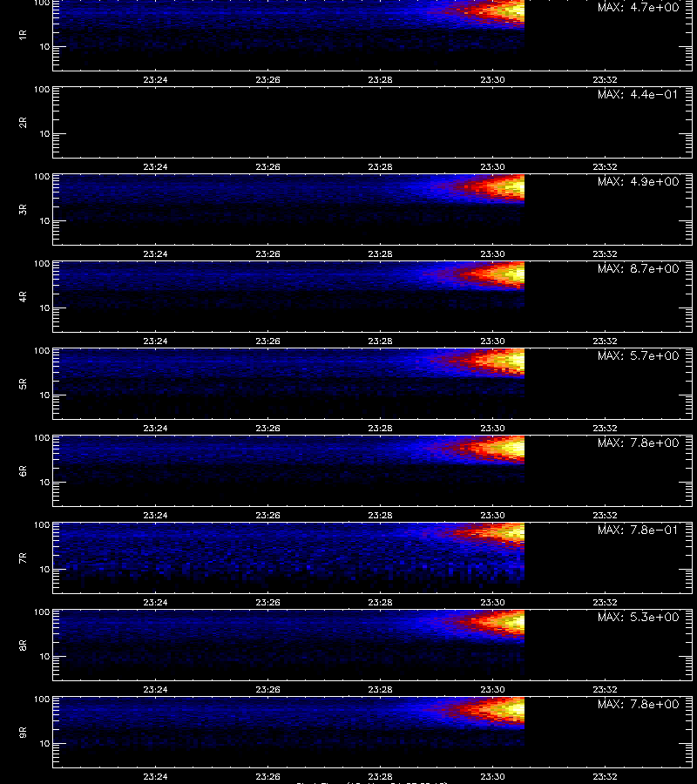Click the 23:32 tick label below panel 8R

tap(605, 690)
